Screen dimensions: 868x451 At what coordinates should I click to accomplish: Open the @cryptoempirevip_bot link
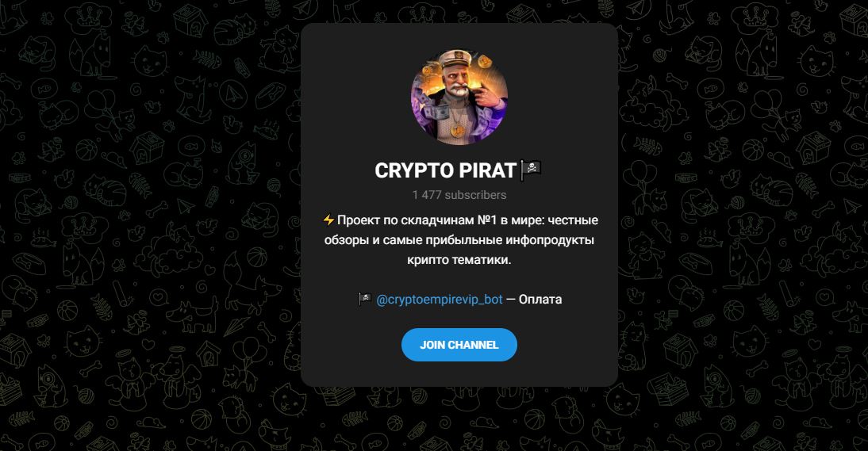(x=440, y=300)
